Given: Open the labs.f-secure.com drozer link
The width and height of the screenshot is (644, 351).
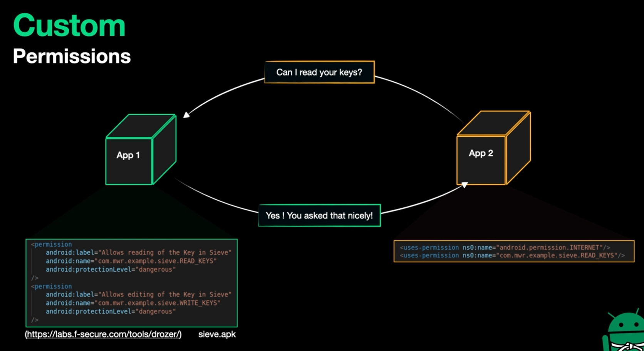Looking at the screenshot, I should click(103, 334).
